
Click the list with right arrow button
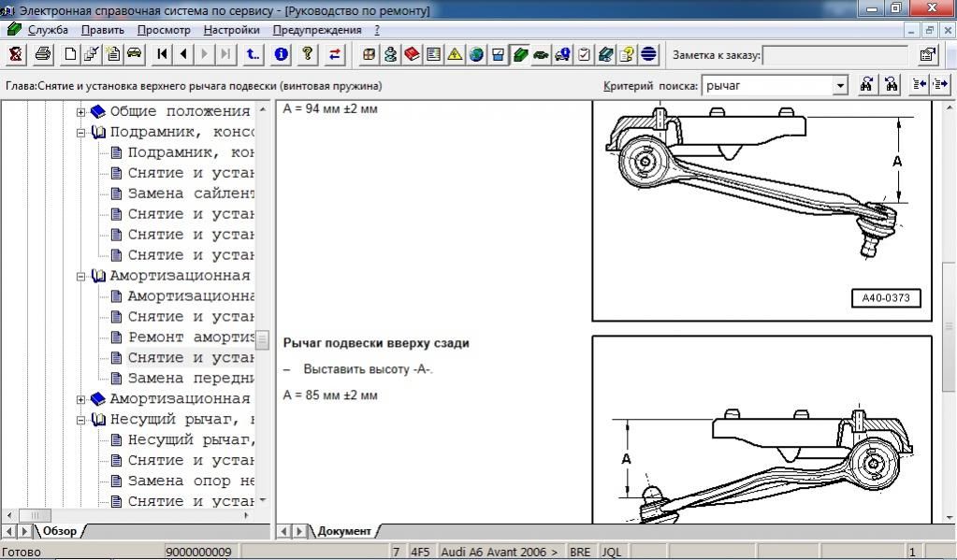click(x=940, y=85)
